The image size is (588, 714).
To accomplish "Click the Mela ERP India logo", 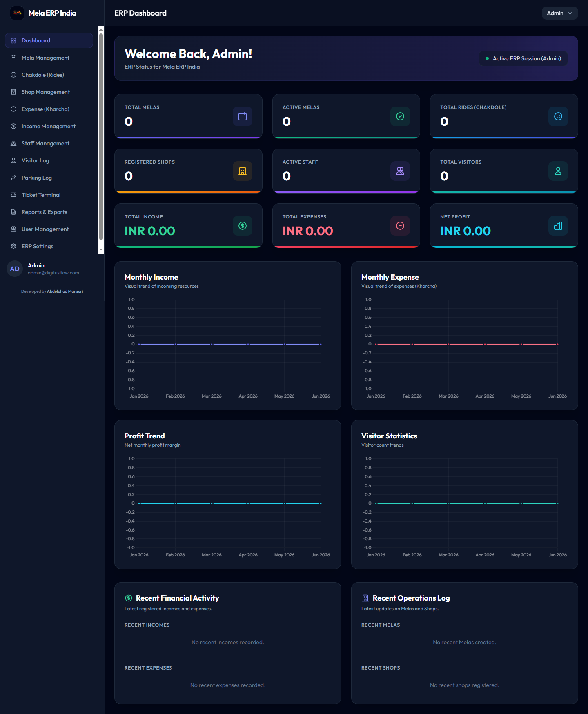I will coord(17,13).
